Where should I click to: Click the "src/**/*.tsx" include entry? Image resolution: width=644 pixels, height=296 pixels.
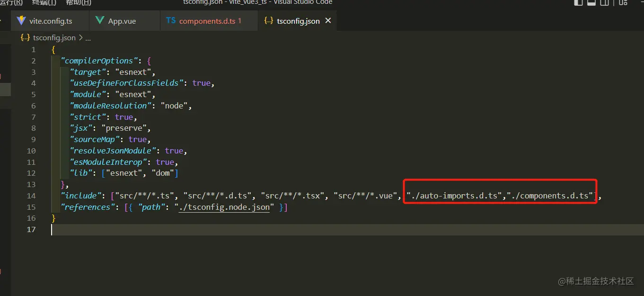point(292,196)
